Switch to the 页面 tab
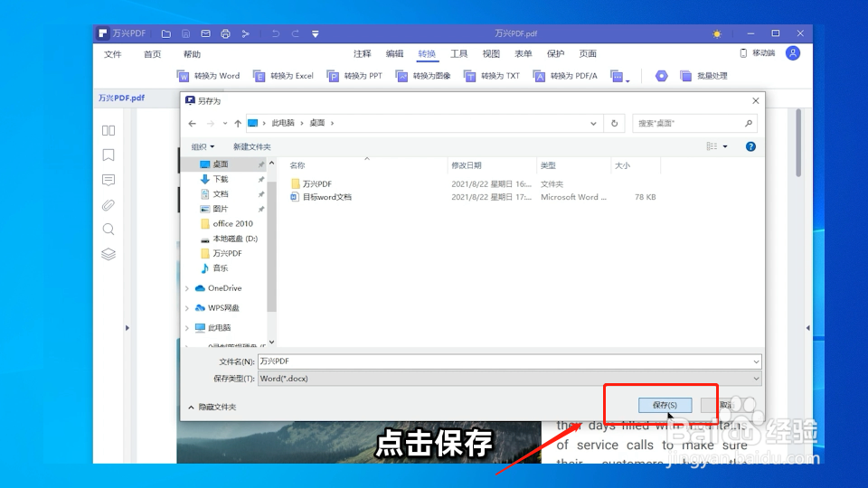 tap(588, 53)
